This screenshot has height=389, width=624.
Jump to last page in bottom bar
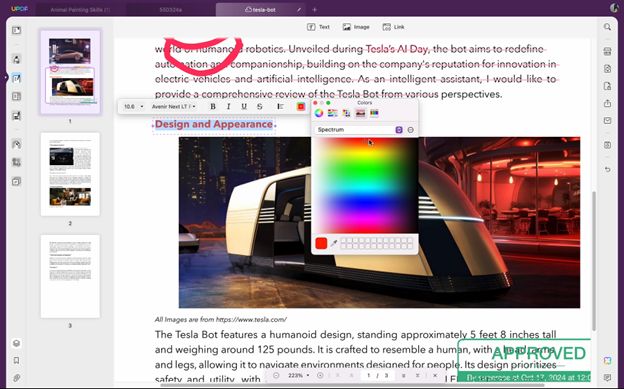417,375
